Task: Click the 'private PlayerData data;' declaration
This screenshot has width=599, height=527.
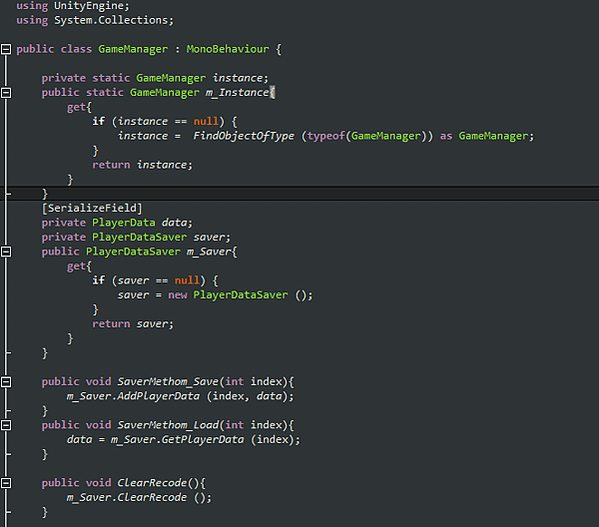Action: point(117,223)
